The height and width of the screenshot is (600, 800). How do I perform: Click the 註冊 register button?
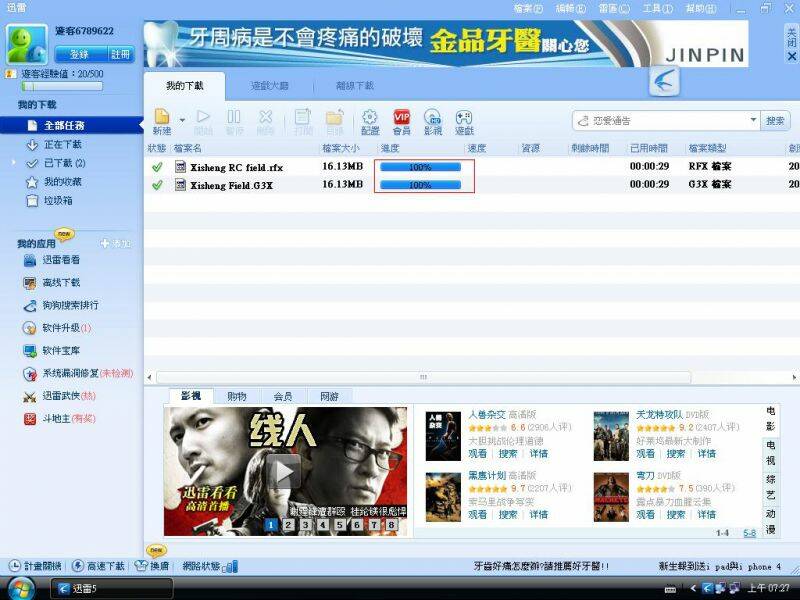(120, 54)
